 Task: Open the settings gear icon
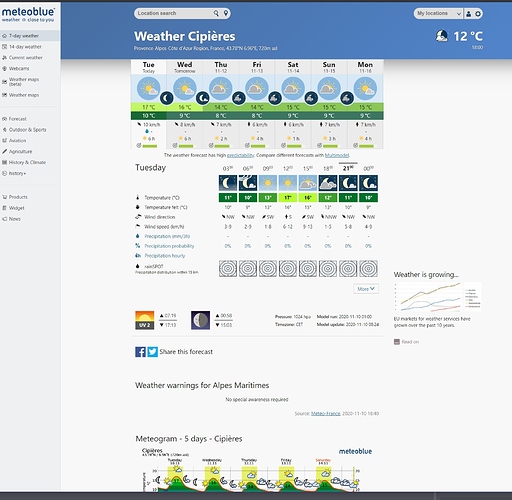tap(478, 14)
